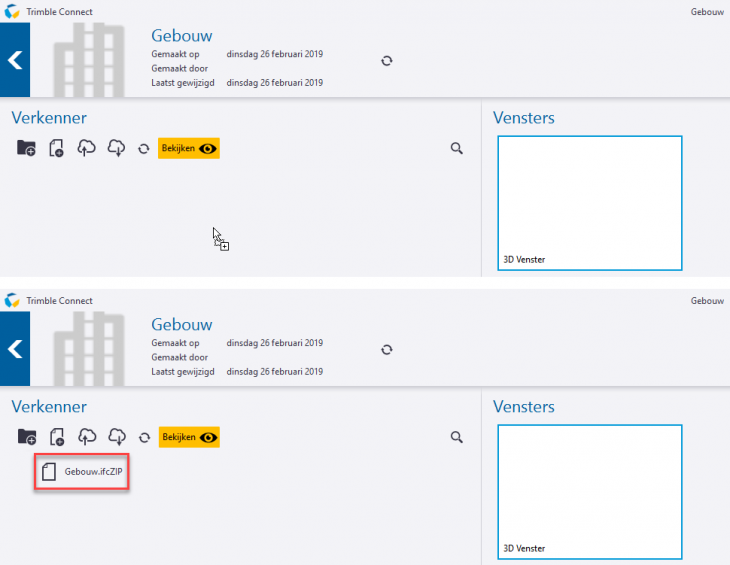The image size is (730, 565).
Task: Click the sync icon in the lower project header
Action: [386, 350]
